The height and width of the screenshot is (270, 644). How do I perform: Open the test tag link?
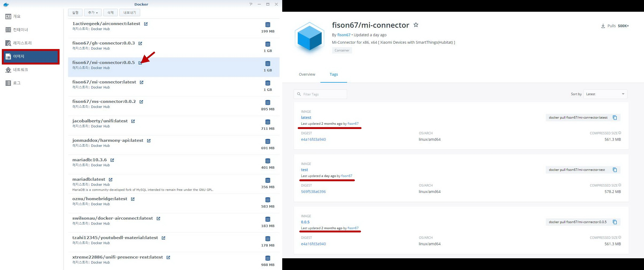tap(304, 170)
